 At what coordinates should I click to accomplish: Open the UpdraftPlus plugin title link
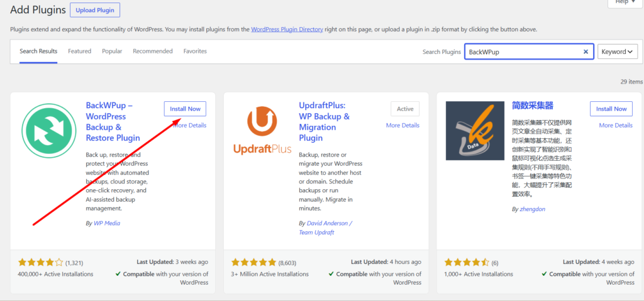pos(325,121)
